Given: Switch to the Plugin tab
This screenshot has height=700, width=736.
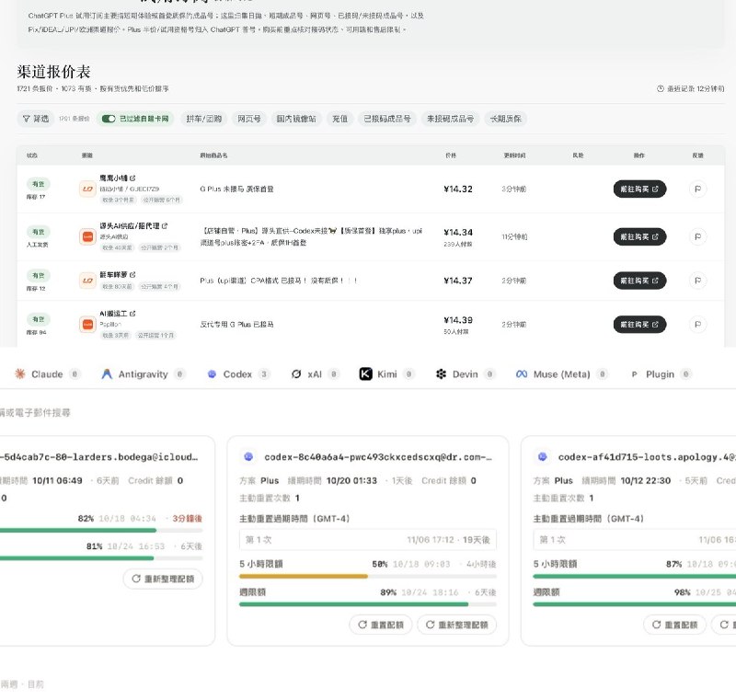Looking at the screenshot, I should pyautogui.click(x=660, y=374).
